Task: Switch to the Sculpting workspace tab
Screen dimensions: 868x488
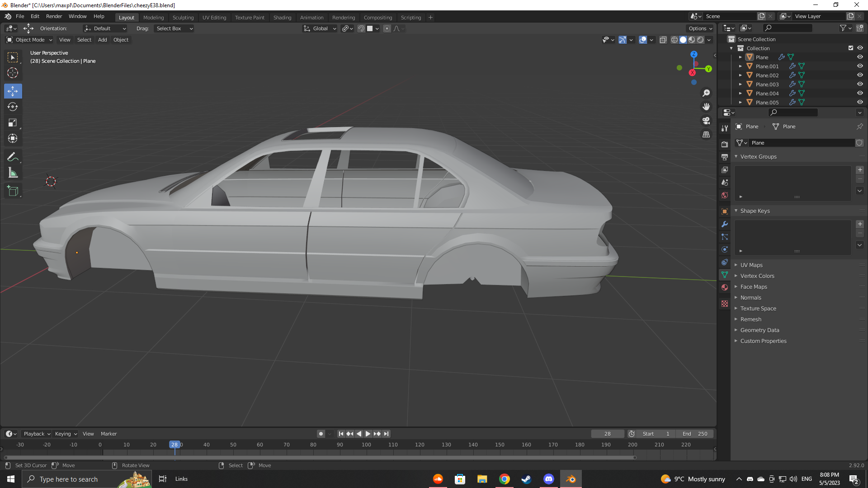Action: pyautogui.click(x=183, y=18)
